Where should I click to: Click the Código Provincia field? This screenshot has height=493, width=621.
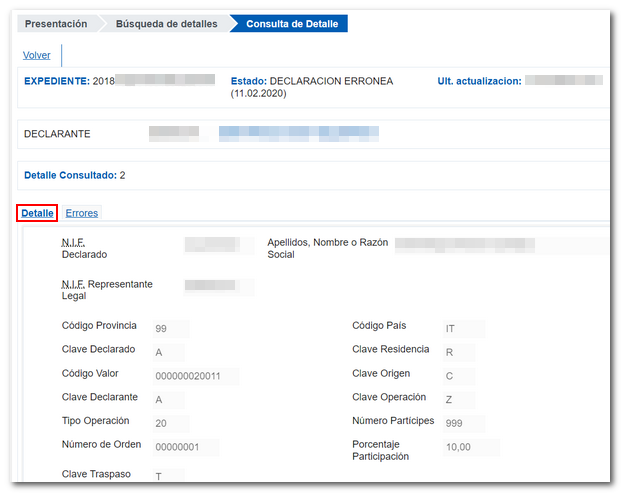tap(170, 328)
